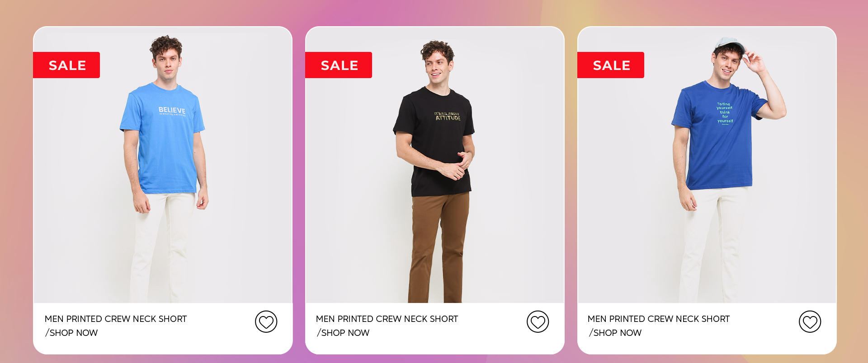Click SALE label on royal blue shirt card
The height and width of the screenshot is (363, 868).
pyautogui.click(x=611, y=65)
